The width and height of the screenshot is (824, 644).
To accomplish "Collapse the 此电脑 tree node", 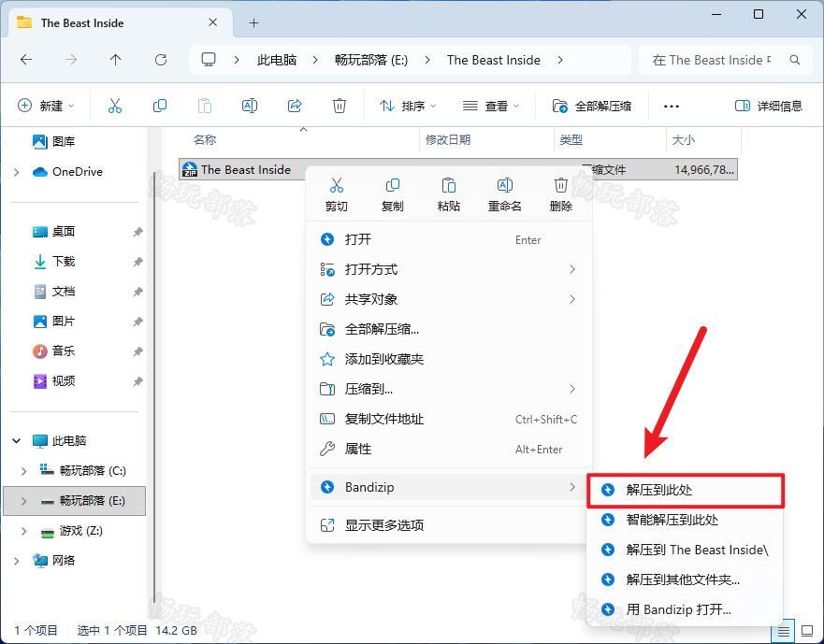I will click(x=16, y=441).
